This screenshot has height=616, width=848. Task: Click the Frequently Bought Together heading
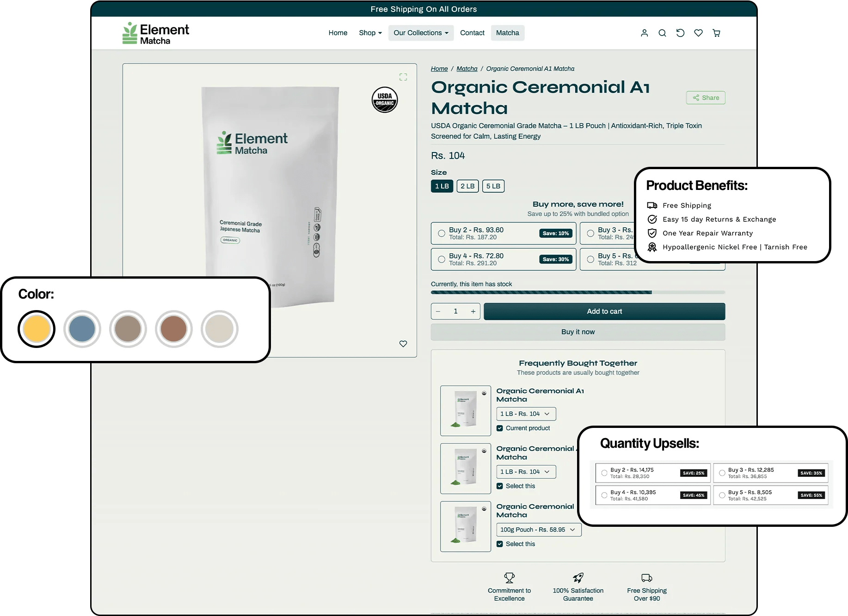tap(578, 363)
